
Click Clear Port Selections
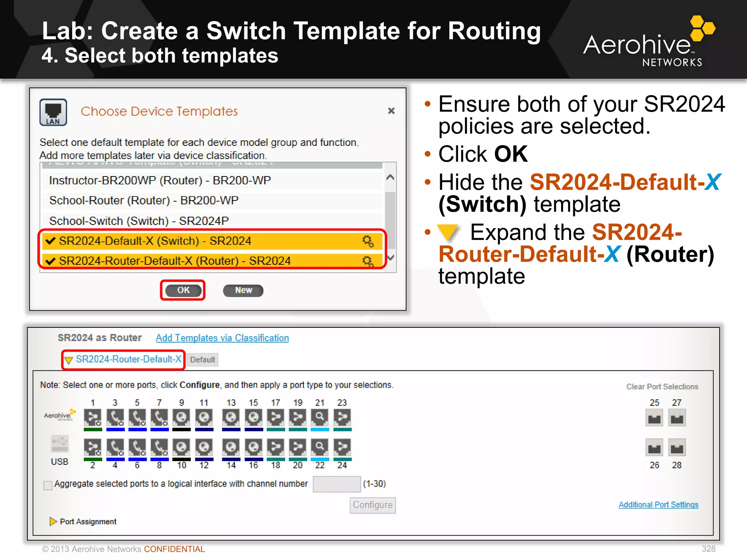[662, 387]
